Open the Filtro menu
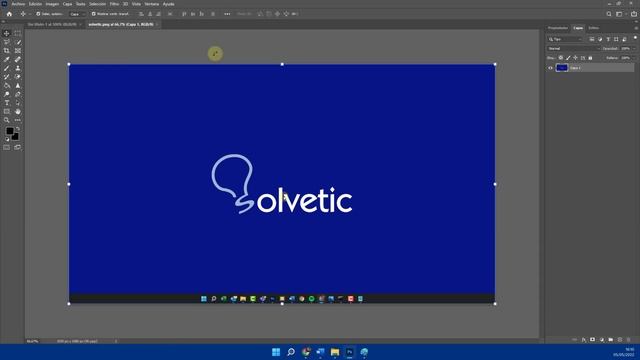 tap(114, 4)
